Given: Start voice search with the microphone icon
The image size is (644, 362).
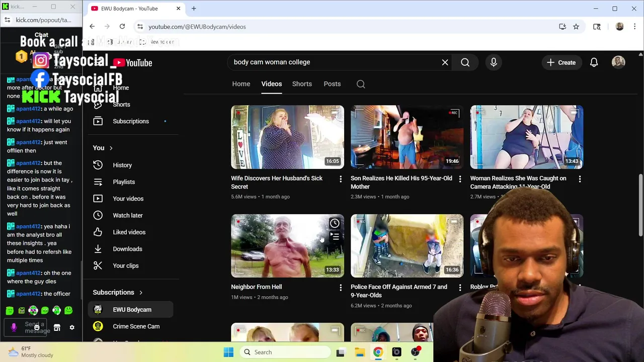Looking at the screenshot, I should (494, 62).
